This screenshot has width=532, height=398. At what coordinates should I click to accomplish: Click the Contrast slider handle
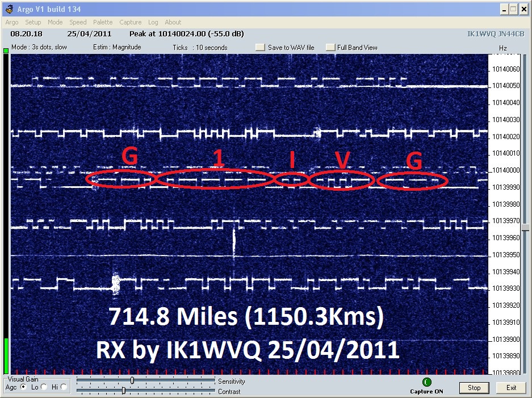123,391
